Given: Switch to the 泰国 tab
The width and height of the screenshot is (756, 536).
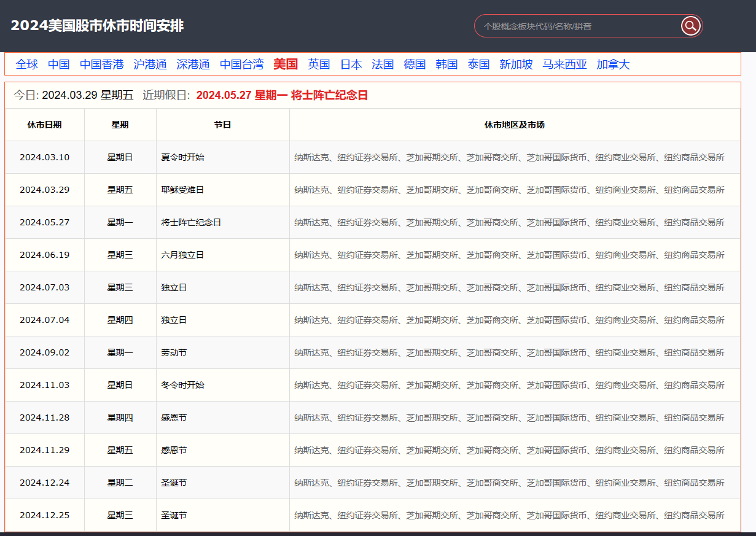Looking at the screenshot, I should [478, 64].
